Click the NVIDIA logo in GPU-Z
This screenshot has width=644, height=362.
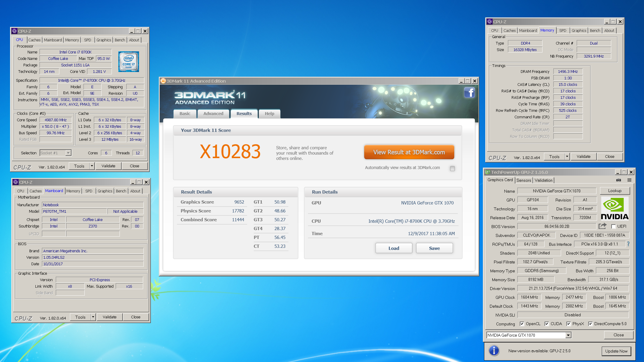click(615, 209)
